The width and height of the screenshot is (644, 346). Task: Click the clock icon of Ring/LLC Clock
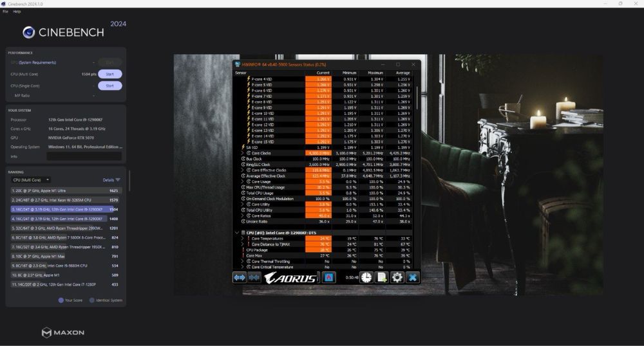tap(243, 165)
